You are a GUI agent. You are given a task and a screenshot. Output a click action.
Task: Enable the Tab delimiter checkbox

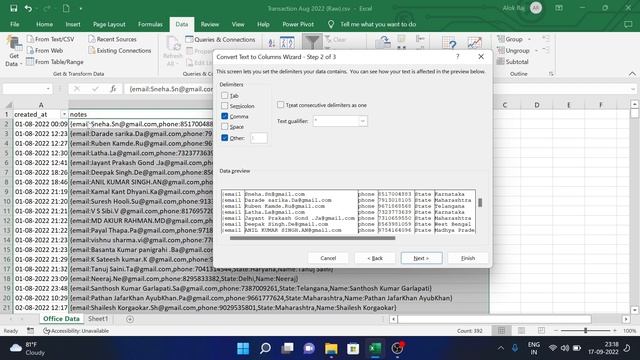point(224,96)
